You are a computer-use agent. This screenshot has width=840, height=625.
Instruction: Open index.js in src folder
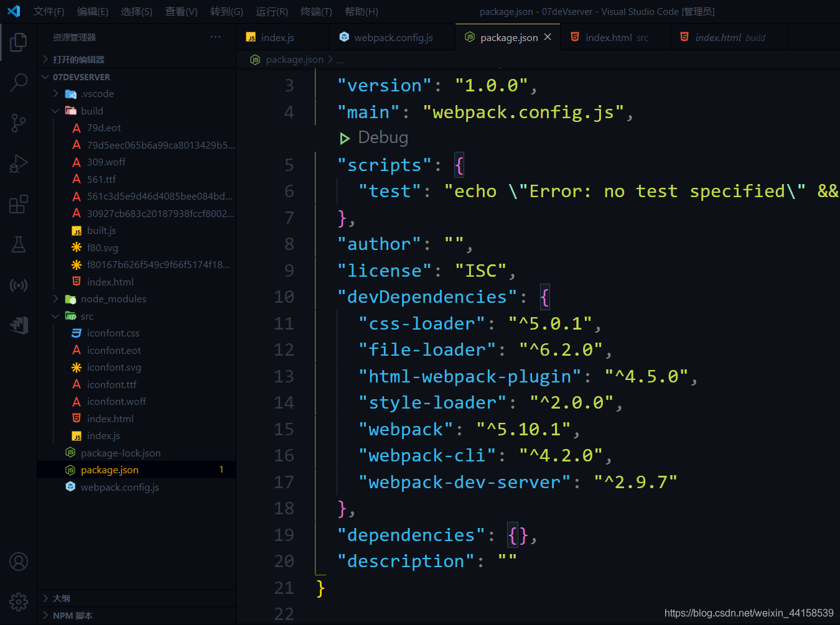pyautogui.click(x=137, y=436)
